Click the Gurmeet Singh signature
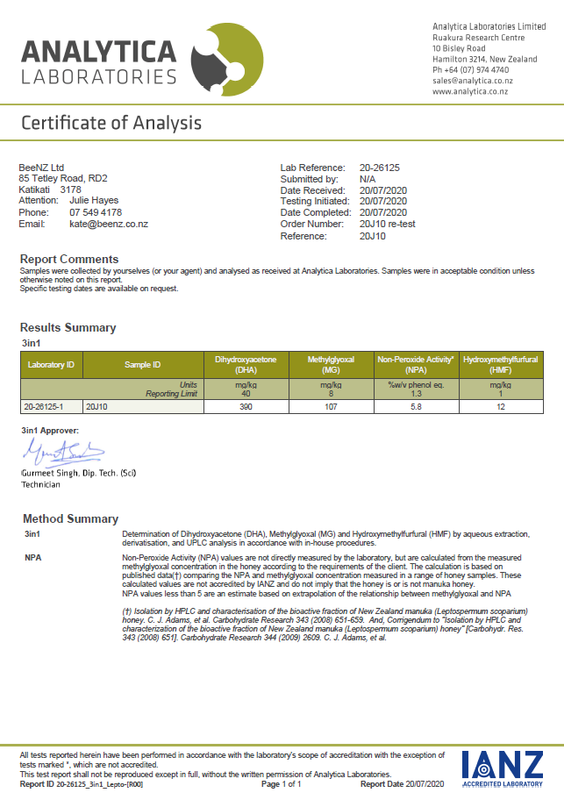The image size is (564, 800). tap(63, 452)
